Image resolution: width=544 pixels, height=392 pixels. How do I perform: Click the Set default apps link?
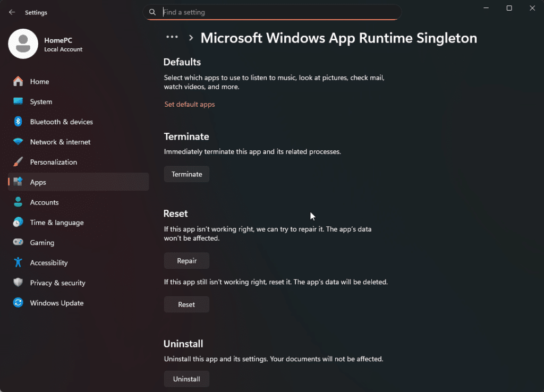click(x=190, y=105)
